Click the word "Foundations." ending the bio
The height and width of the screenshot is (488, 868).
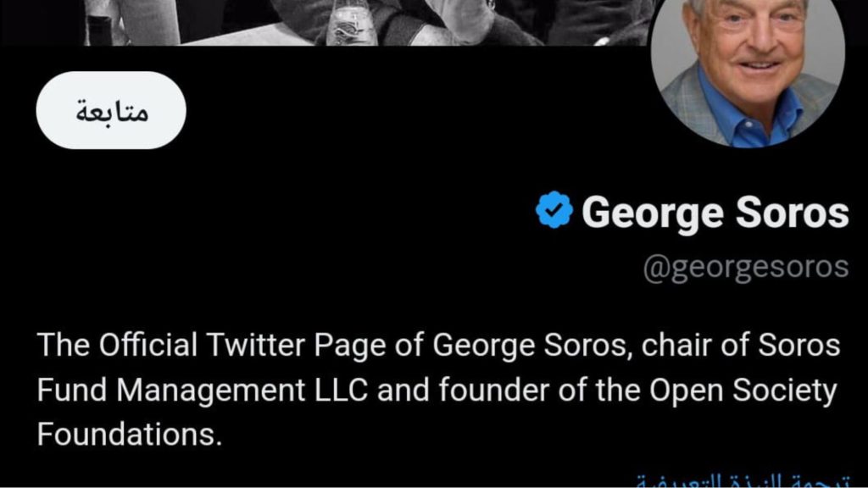pyautogui.click(x=129, y=434)
